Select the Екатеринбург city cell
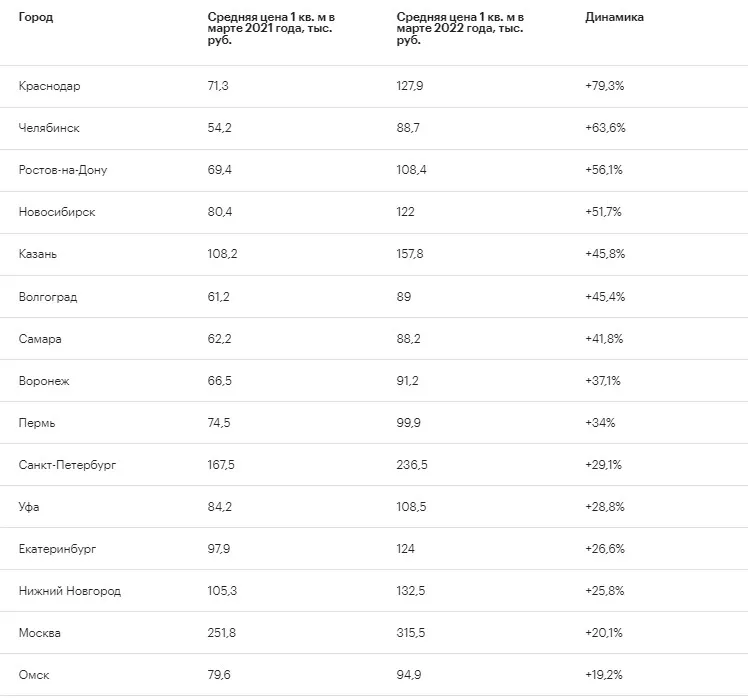 click(x=57, y=549)
